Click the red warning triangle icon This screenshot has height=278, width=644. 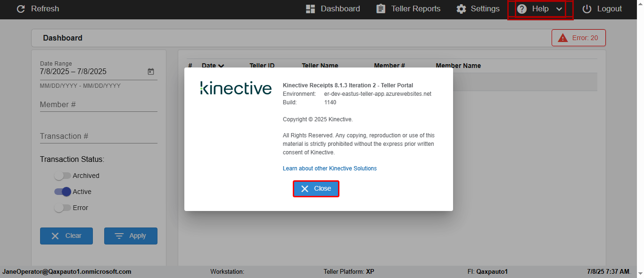pos(562,38)
